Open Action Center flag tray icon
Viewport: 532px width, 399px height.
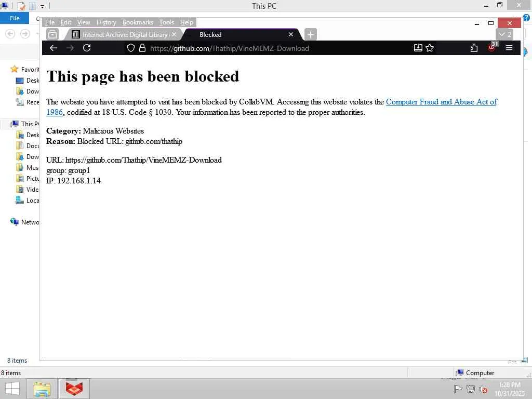click(458, 389)
